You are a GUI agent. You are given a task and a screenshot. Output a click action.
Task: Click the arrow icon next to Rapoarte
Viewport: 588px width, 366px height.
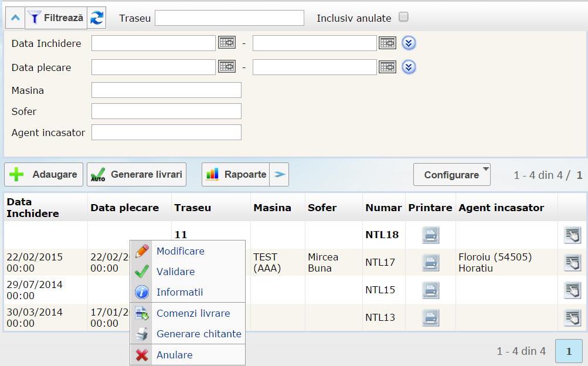point(280,174)
